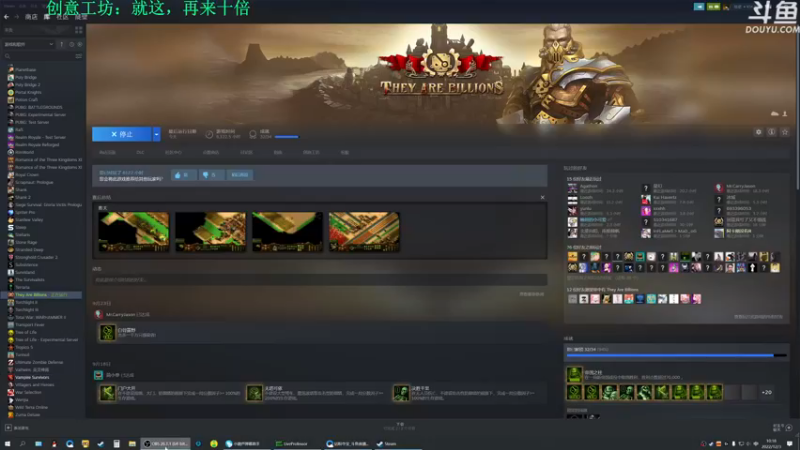The width and height of the screenshot is (800, 450).
Task: Open the calculator icon in taskbar
Action: click(116, 444)
